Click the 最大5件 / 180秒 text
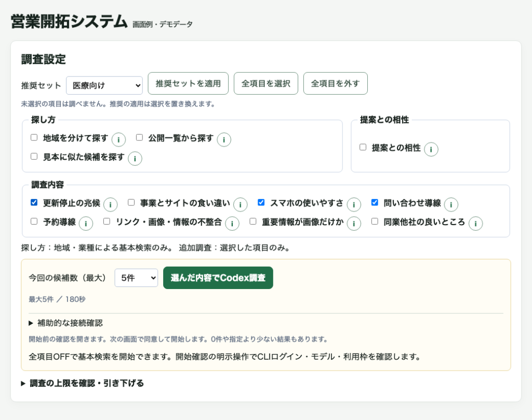The height and width of the screenshot is (420, 532). pos(57,299)
